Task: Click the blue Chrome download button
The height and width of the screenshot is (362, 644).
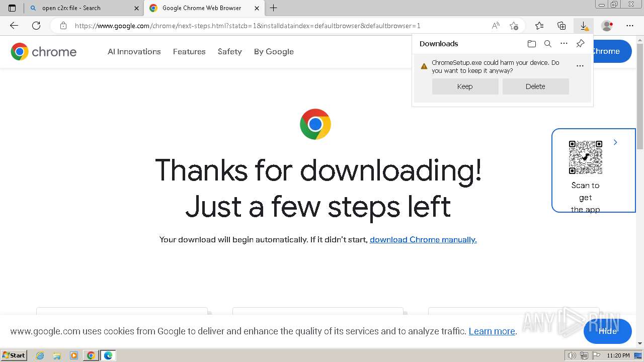Action: (x=612, y=51)
